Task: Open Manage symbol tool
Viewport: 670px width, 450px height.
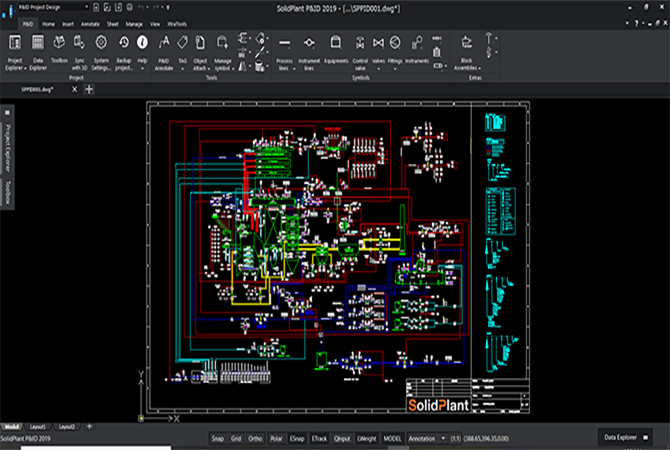Action: tap(223, 52)
